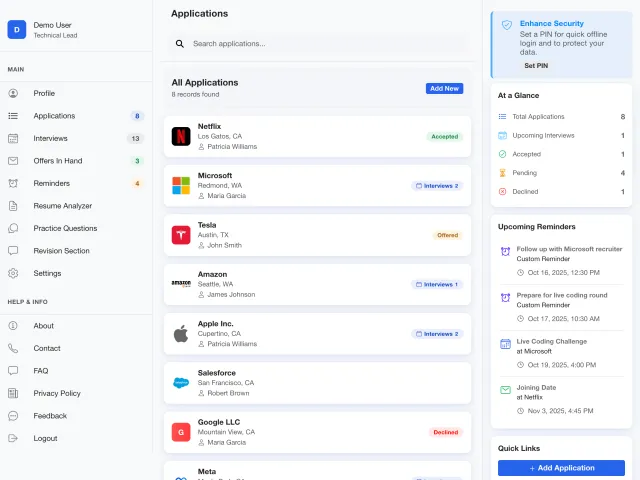Click the Logout exit icon
This screenshot has width=640, height=480.
coord(13,438)
